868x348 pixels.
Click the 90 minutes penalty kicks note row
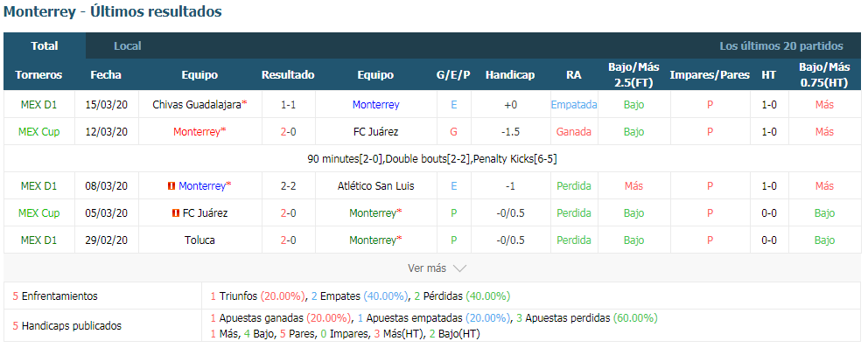(x=432, y=159)
